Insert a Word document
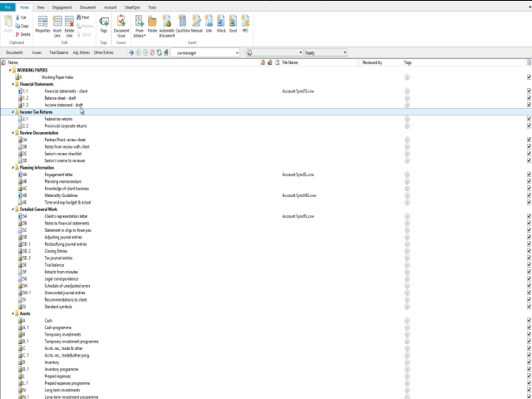 tap(221, 24)
